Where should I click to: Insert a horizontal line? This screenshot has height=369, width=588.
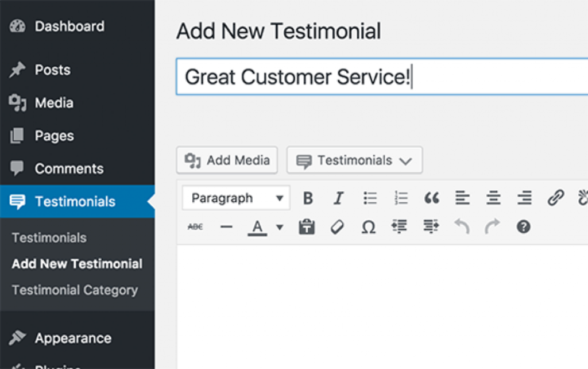tap(226, 226)
